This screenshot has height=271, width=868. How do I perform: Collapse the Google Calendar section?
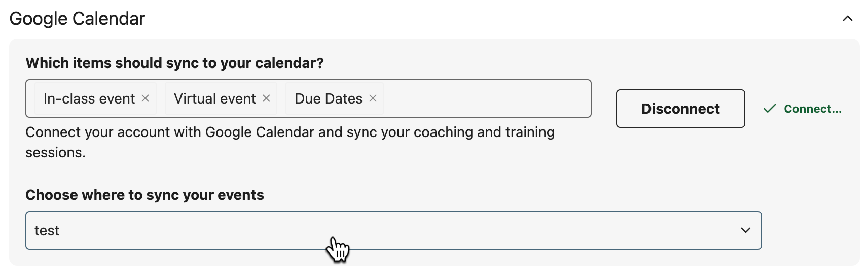(x=847, y=19)
